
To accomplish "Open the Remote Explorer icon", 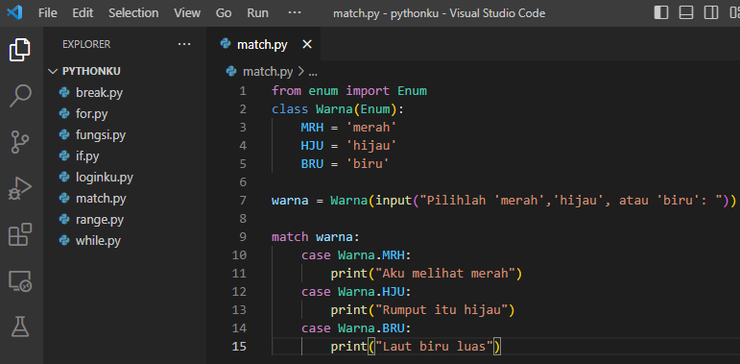I will click(20, 281).
